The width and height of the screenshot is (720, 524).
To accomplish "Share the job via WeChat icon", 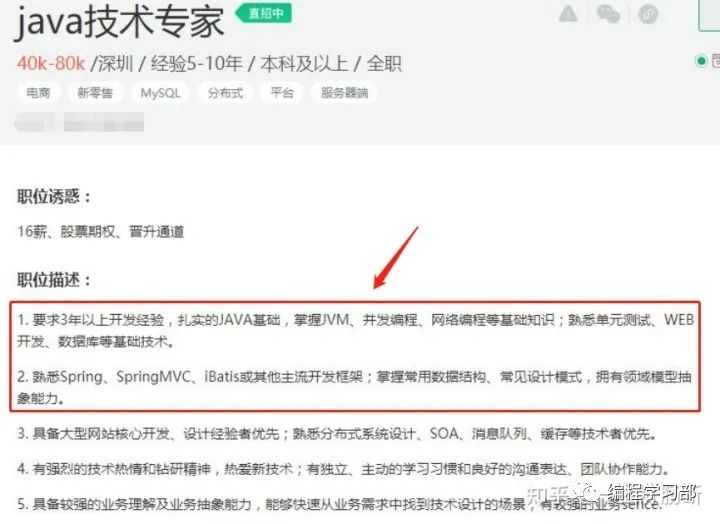I will [x=608, y=14].
